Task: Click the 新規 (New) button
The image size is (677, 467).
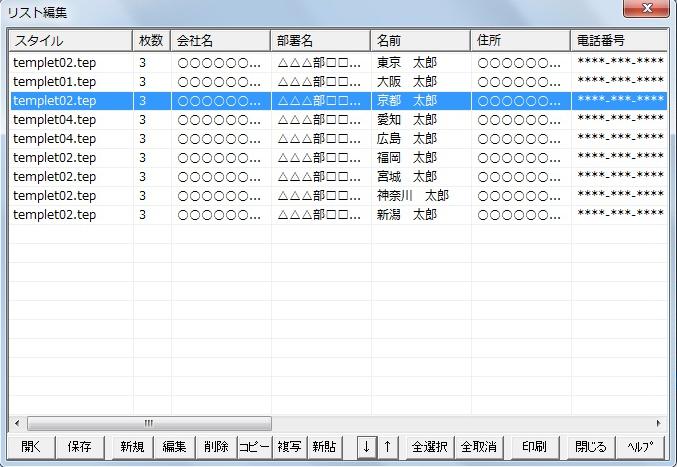Action: click(x=132, y=447)
